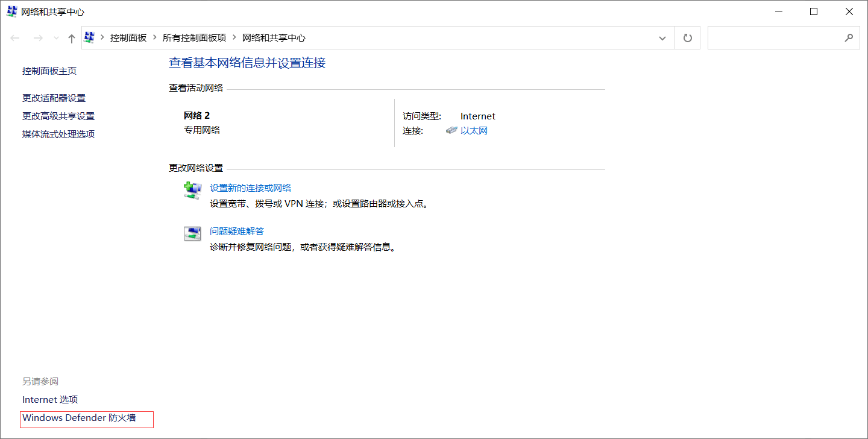868x439 pixels.
Task: Open 更改高级共享设置 link
Action: pos(58,116)
